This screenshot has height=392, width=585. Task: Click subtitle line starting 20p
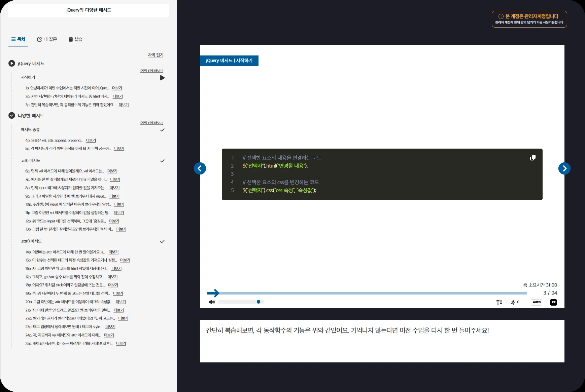(69, 302)
